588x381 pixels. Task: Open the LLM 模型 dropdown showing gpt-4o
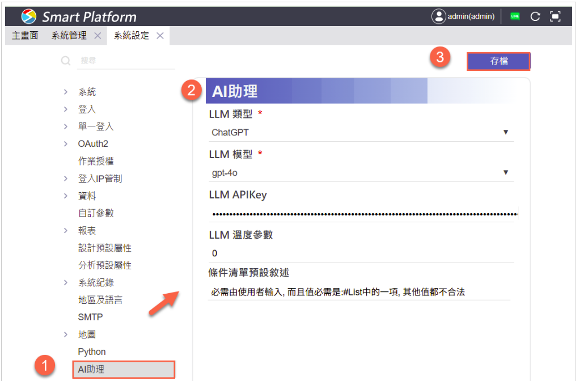coord(505,172)
